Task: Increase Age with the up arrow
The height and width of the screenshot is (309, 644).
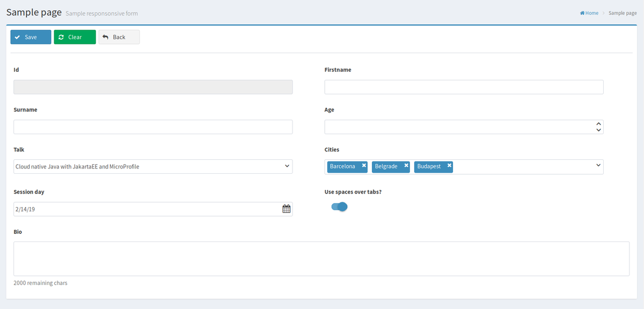Action: coord(598,124)
